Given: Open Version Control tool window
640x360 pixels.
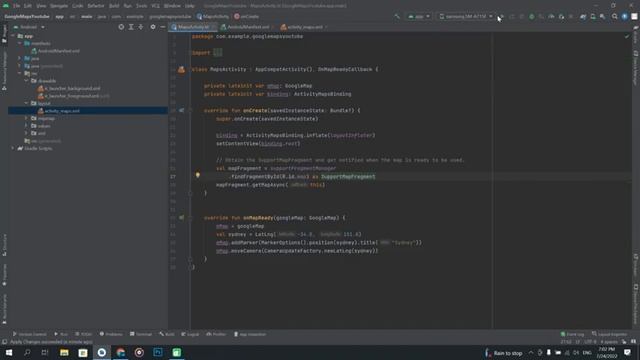Looking at the screenshot, I should click(x=29, y=334).
